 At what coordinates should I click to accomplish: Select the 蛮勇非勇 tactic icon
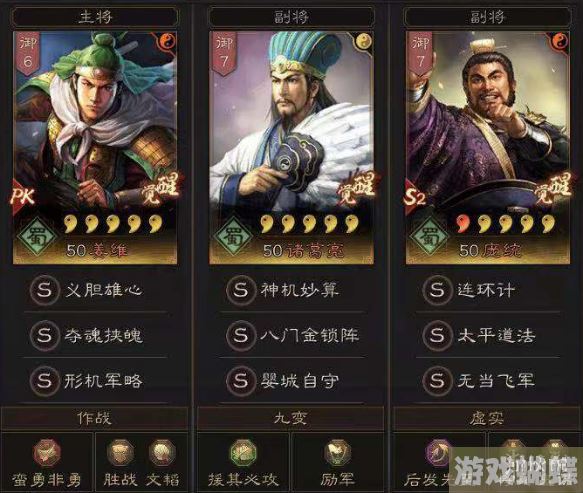(47, 452)
